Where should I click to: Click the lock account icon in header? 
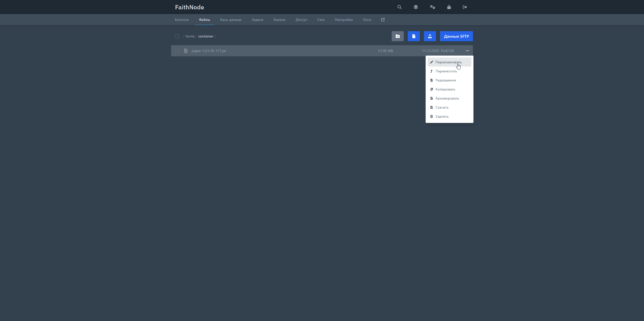click(449, 7)
